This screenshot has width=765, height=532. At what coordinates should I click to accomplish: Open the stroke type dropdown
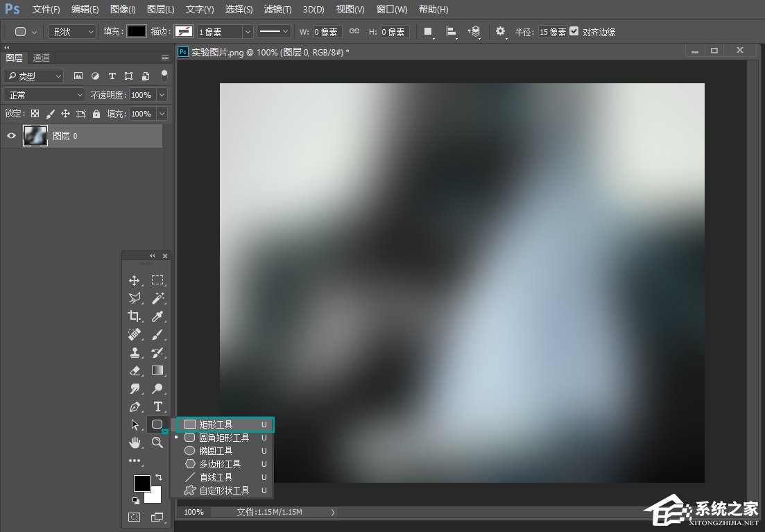click(x=273, y=31)
